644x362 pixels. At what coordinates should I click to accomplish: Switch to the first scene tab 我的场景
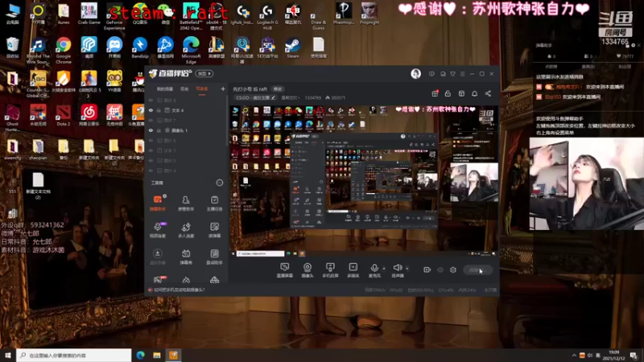165,89
